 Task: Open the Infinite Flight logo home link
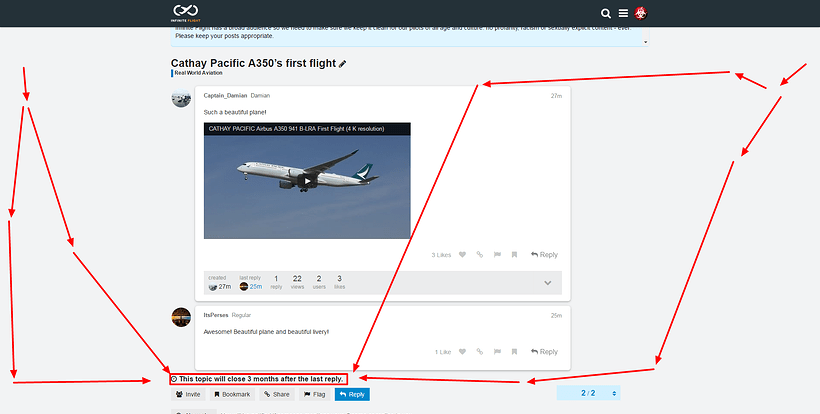pyautogui.click(x=186, y=13)
